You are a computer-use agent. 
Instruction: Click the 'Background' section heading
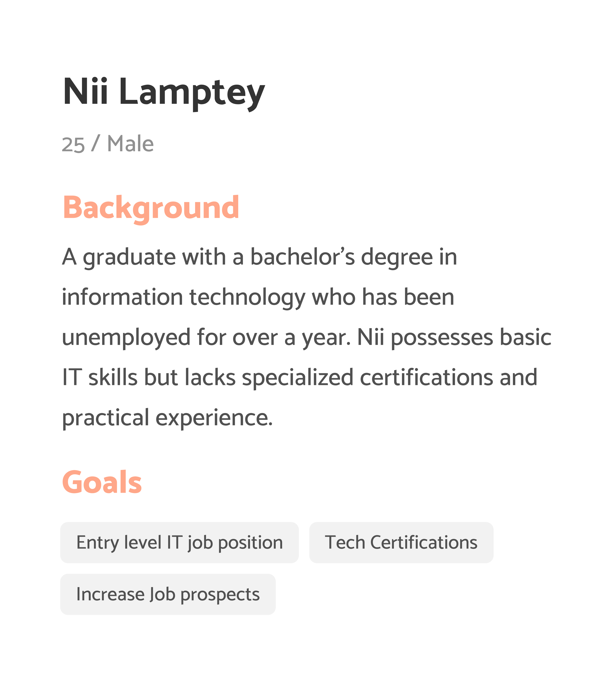point(151,207)
